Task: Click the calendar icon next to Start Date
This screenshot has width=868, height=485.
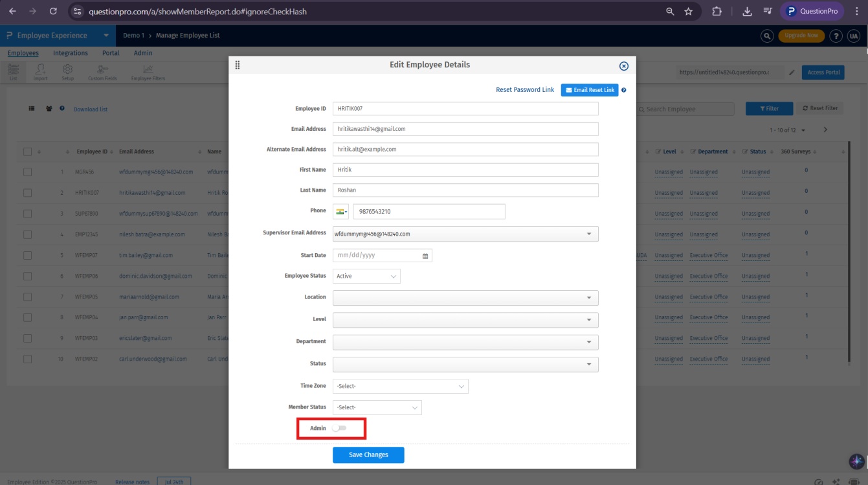Action: (x=424, y=255)
